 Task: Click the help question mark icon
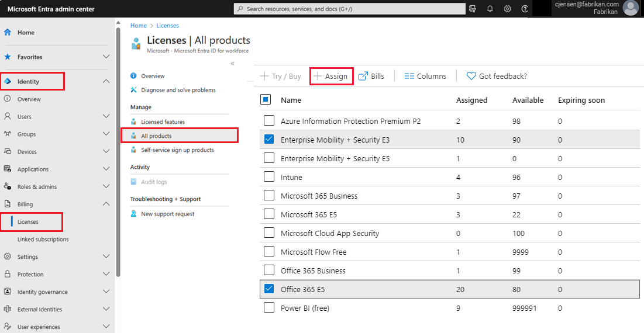click(525, 9)
